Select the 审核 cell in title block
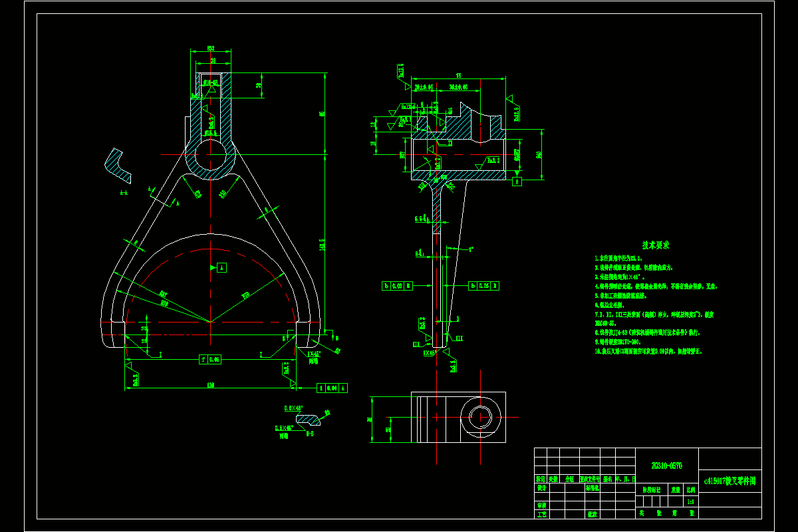798x532 pixels. tap(541, 505)
